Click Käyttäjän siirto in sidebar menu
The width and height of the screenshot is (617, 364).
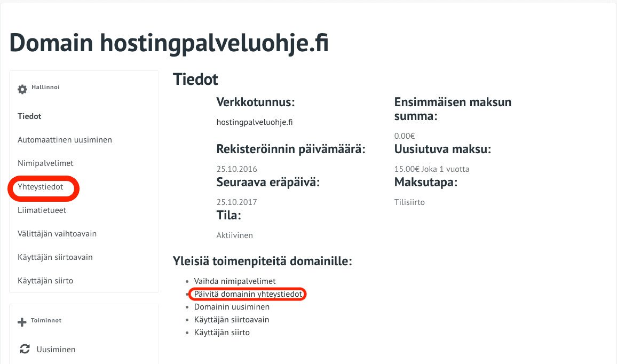45,281
